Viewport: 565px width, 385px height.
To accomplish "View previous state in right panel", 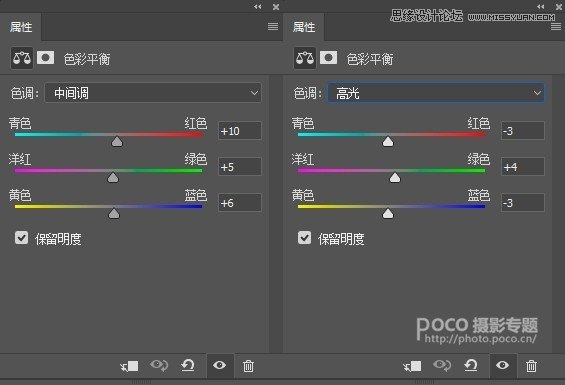I will (x=442, y=366).
